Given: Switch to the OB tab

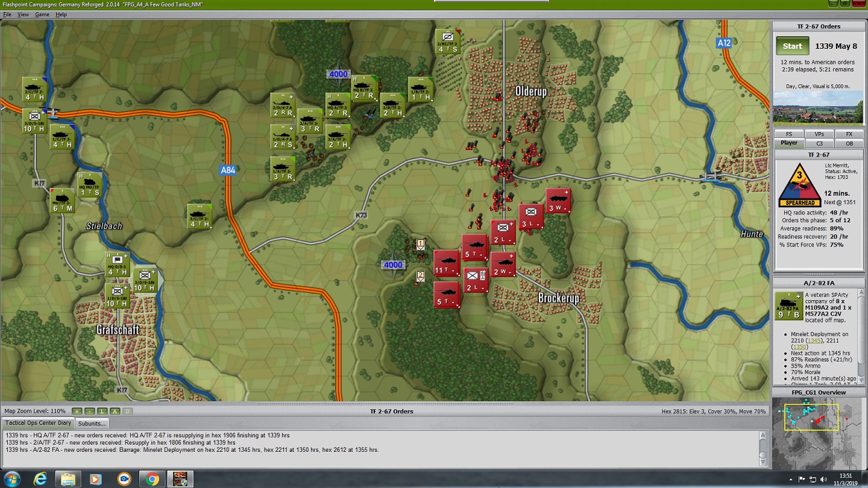Looking at the screenshot, I should [849, 143].
